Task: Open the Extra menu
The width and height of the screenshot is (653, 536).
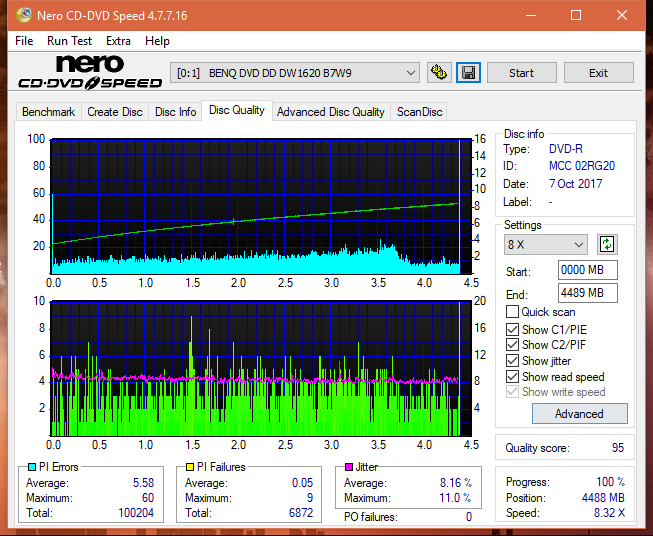Action: click(118, 41)
